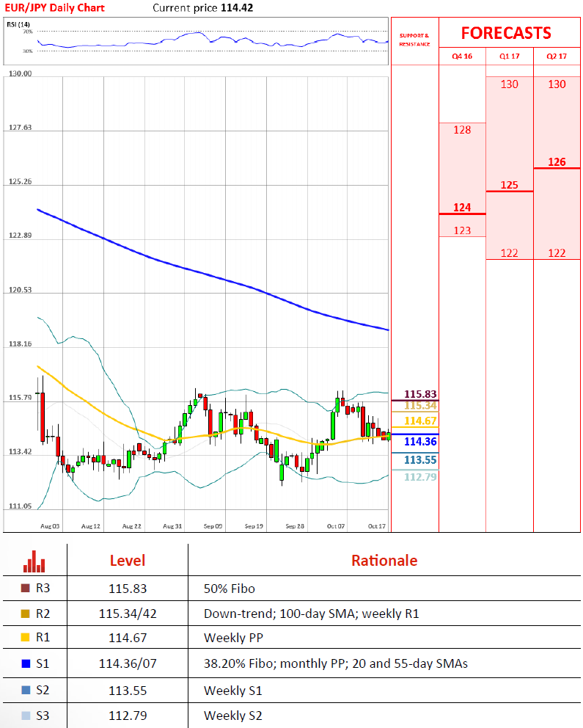Click the light blue S3 color square
Image resolution: width=583 pixels, height=728 pixels.
pyautogui.click(x=26, y=715)
